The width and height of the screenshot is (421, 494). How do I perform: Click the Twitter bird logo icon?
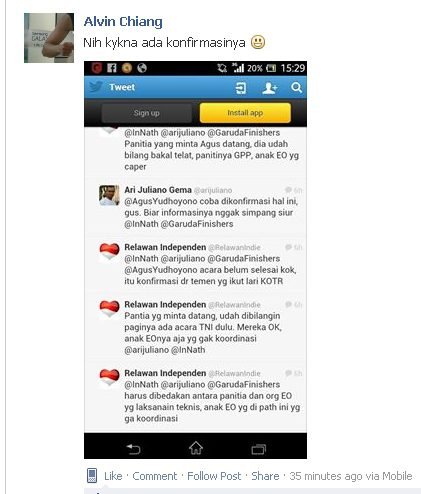[x=96, y=87]
